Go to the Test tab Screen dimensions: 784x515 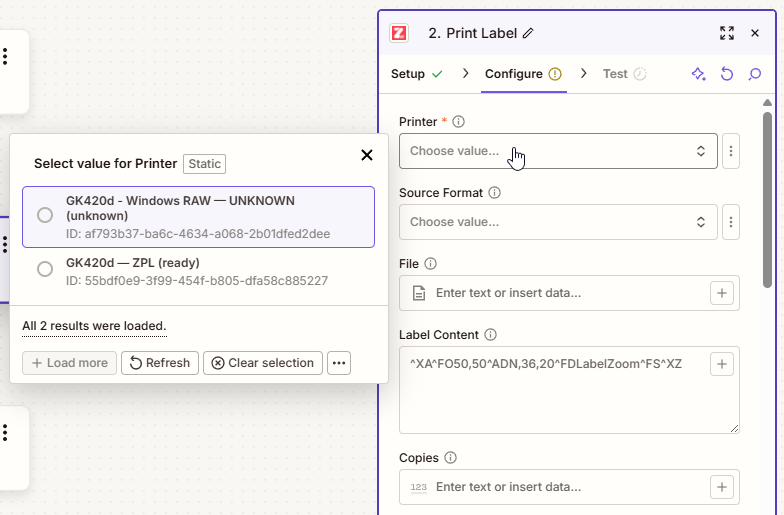pyautogui.click(x=624, y=74)
